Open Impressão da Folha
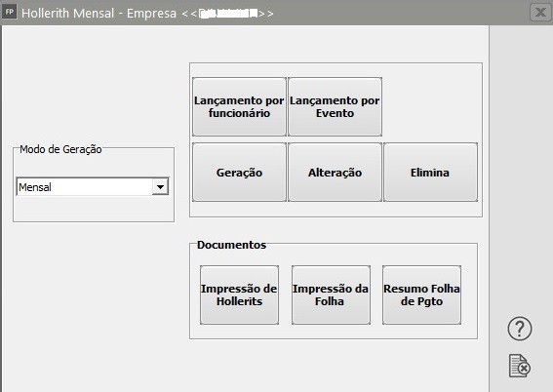The image size is (553, 392). pos(331,295)
